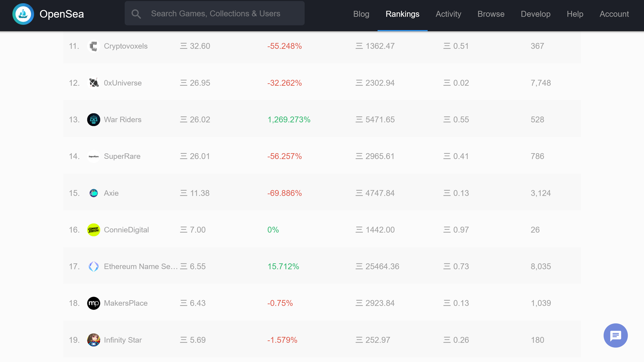Open the Develop menu
This screenshot has height=362, width=644.
click(x=536, y=14)
